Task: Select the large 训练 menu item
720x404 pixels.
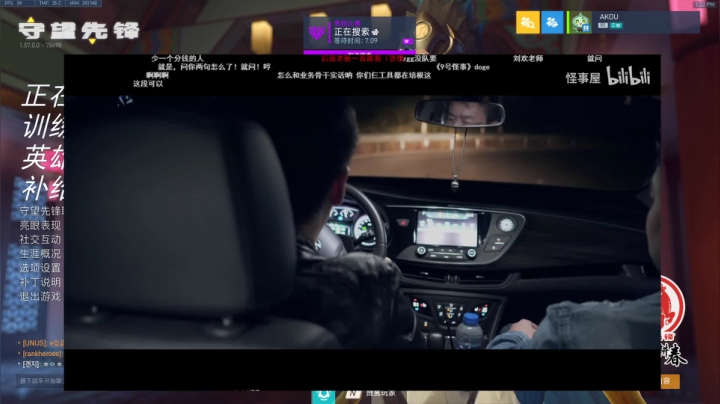Action: [43, 126]
